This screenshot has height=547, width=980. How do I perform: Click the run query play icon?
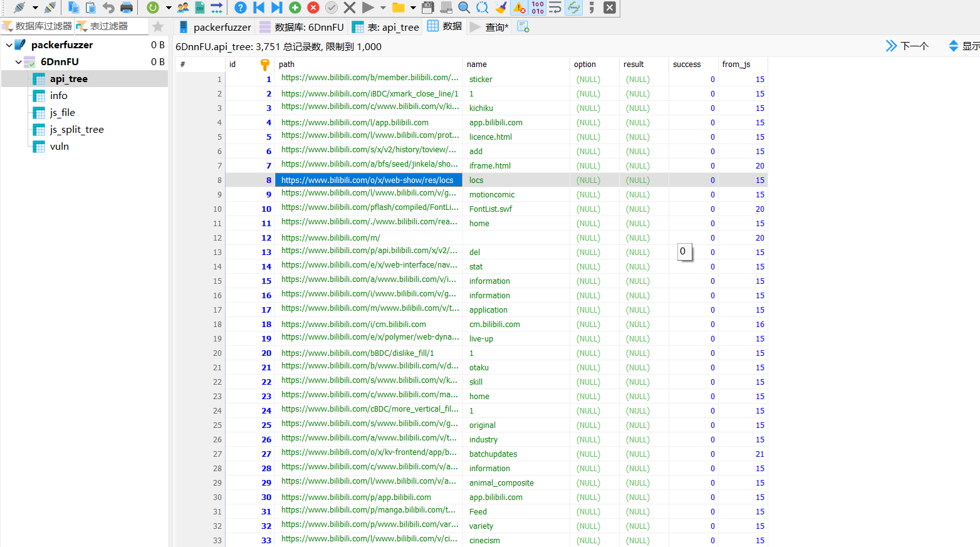click(368, 8)
